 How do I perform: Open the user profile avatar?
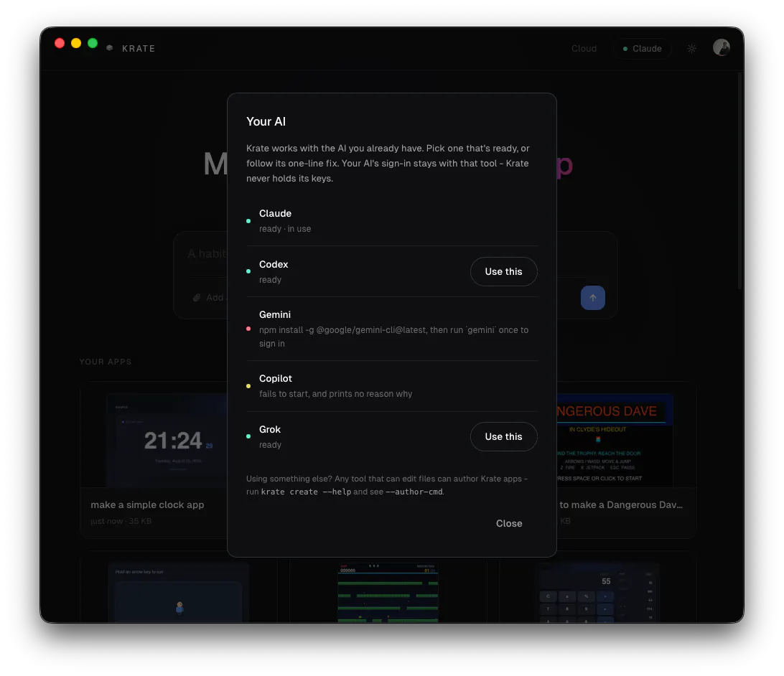721,47
